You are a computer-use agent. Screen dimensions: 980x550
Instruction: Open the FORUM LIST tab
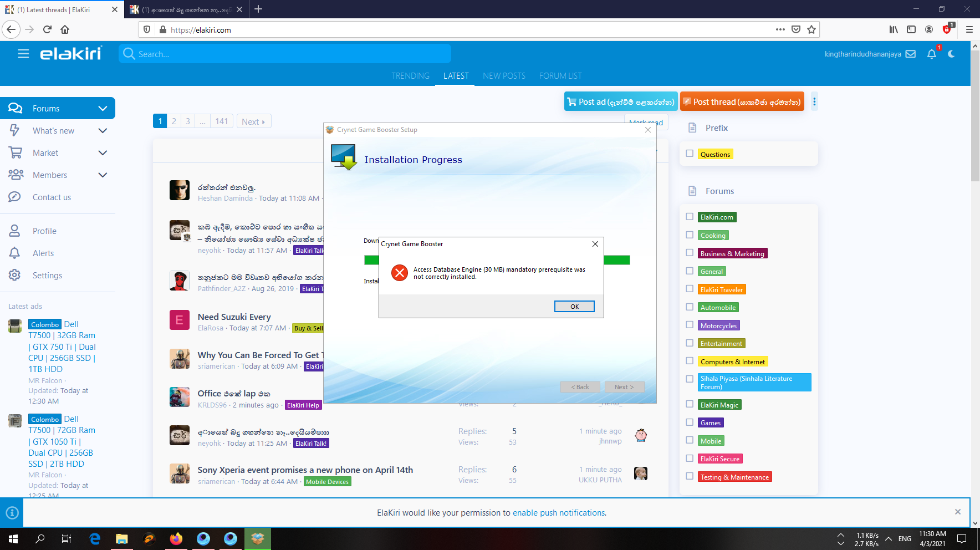coord(560,76)
